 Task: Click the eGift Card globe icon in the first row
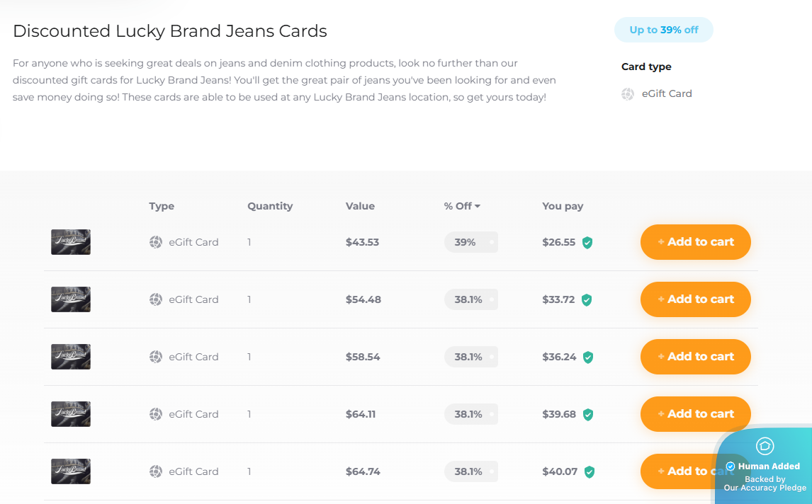coord(155,241)
